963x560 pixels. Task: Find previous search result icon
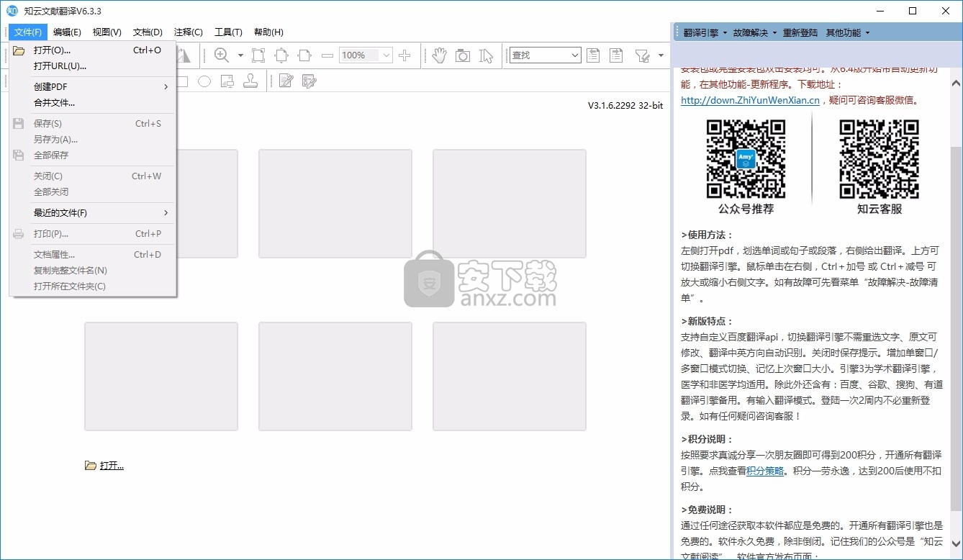tap(593, 55)
